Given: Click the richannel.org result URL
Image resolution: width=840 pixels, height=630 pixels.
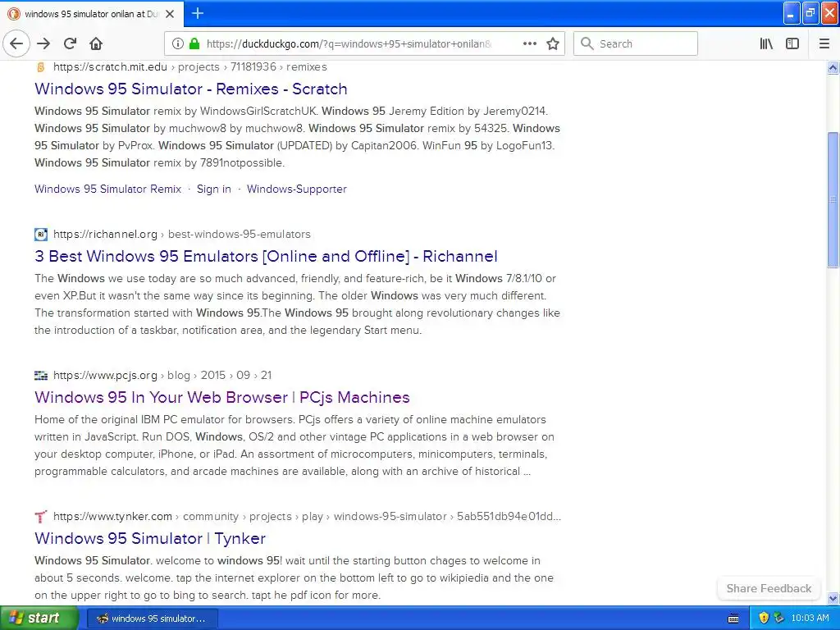Looking at the screenshot, I should [181, 234].
